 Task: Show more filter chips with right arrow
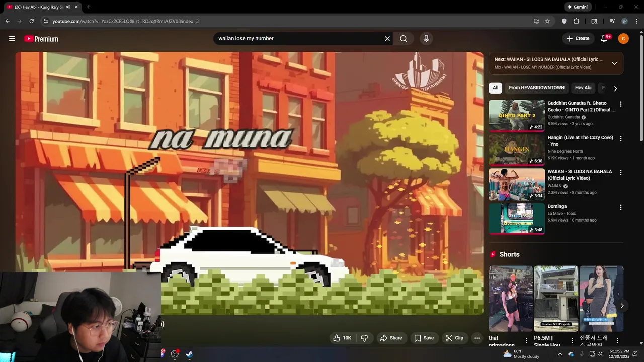click(615, 88)
